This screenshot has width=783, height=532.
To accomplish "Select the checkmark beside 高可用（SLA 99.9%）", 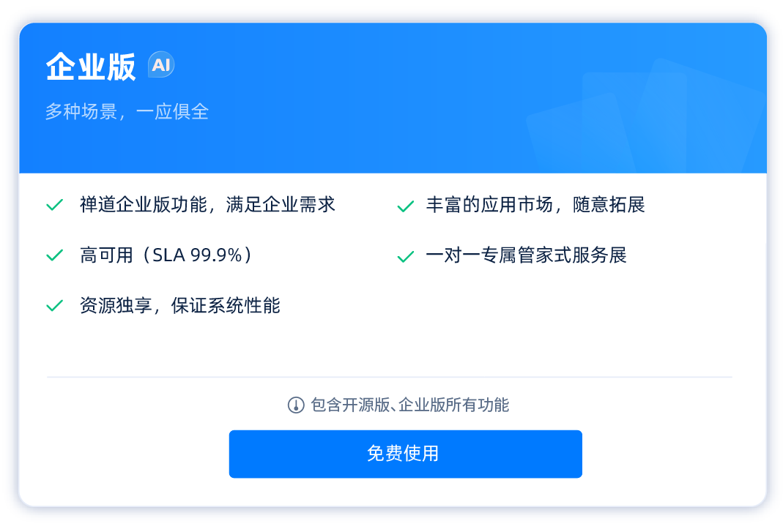I will point(54,255).
